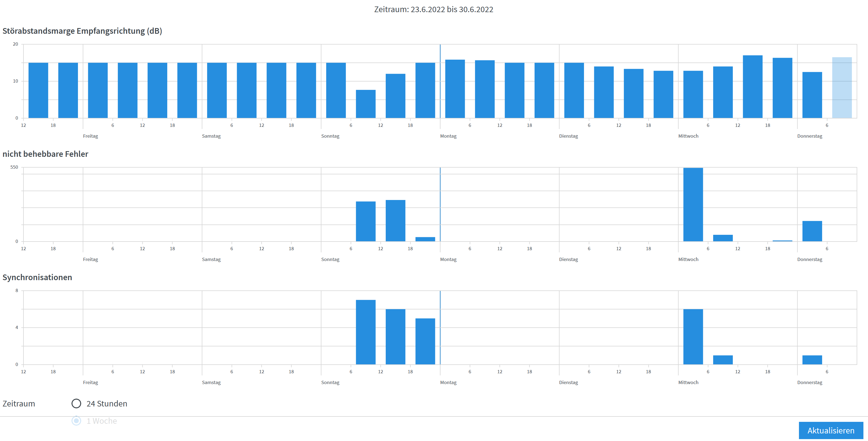This screenshot has width=868, height=441.
Task: Click the first signal margin bar at left
Action: click(x=38, y=90)
